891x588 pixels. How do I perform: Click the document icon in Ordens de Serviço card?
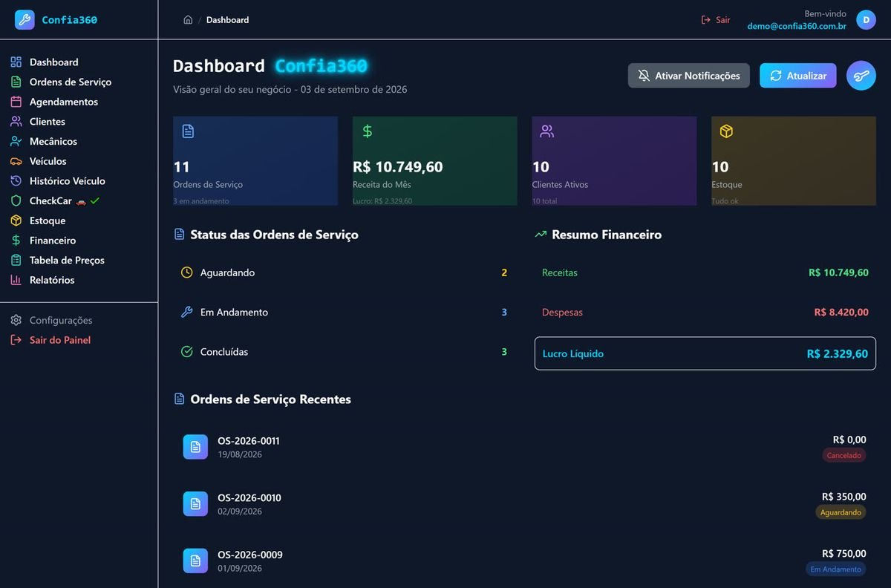point(188,131)
